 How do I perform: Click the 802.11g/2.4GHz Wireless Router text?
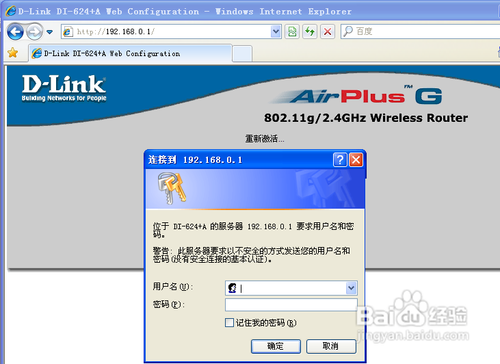366,118
